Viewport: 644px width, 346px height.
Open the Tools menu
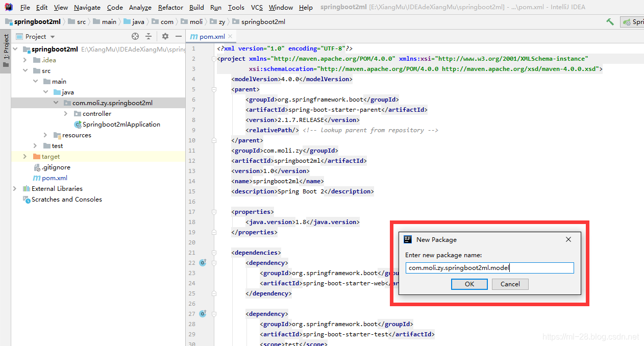236,8
